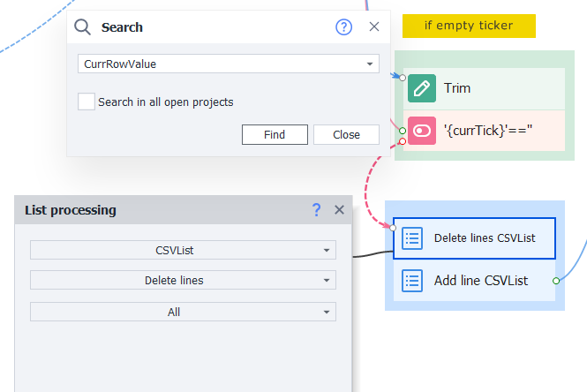Enable Search in all open projects checkbox
Screen dimensions: 587x392
tap(87, 102)
